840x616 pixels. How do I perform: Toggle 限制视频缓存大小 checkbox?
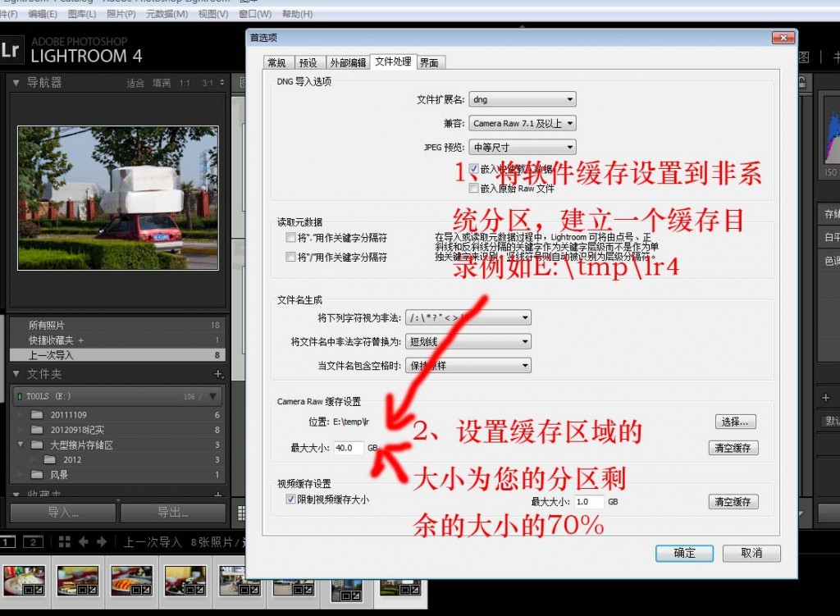[291, 500]
